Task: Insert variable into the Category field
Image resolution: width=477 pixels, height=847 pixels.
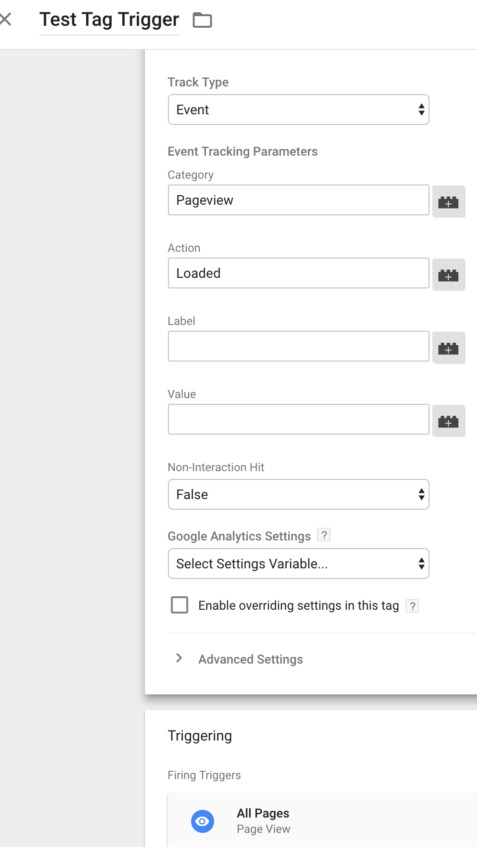Action: pyautogui.click(x=448, y=201)
